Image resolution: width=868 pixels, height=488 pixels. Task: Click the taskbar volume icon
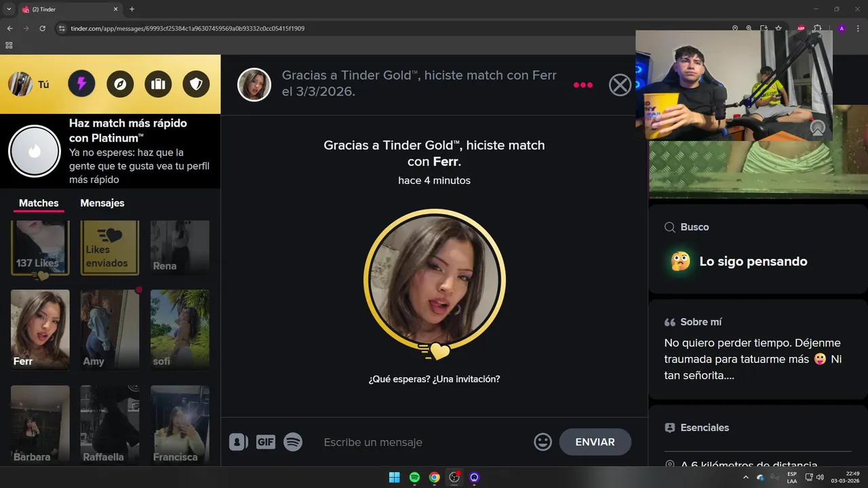(x=820, y=477)
